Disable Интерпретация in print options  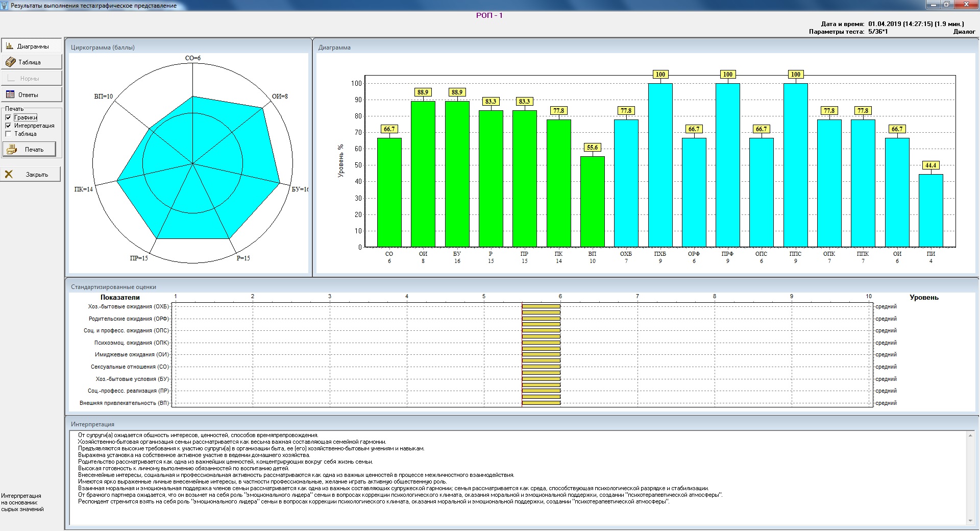(8, 126)
